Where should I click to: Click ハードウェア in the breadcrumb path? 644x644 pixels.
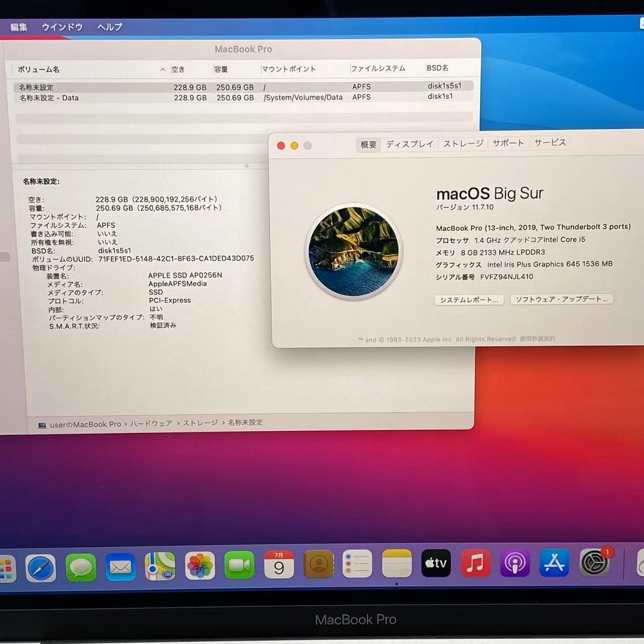point(150,423)
